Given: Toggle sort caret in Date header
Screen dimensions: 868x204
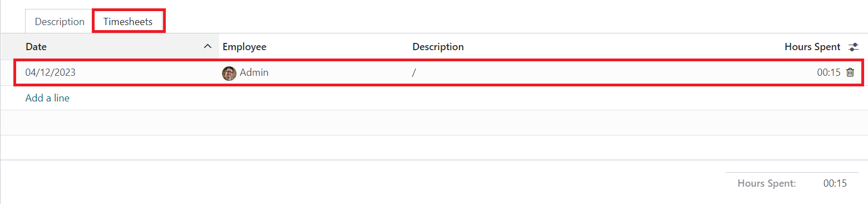Looking at the screenshot, I should 208,47.
